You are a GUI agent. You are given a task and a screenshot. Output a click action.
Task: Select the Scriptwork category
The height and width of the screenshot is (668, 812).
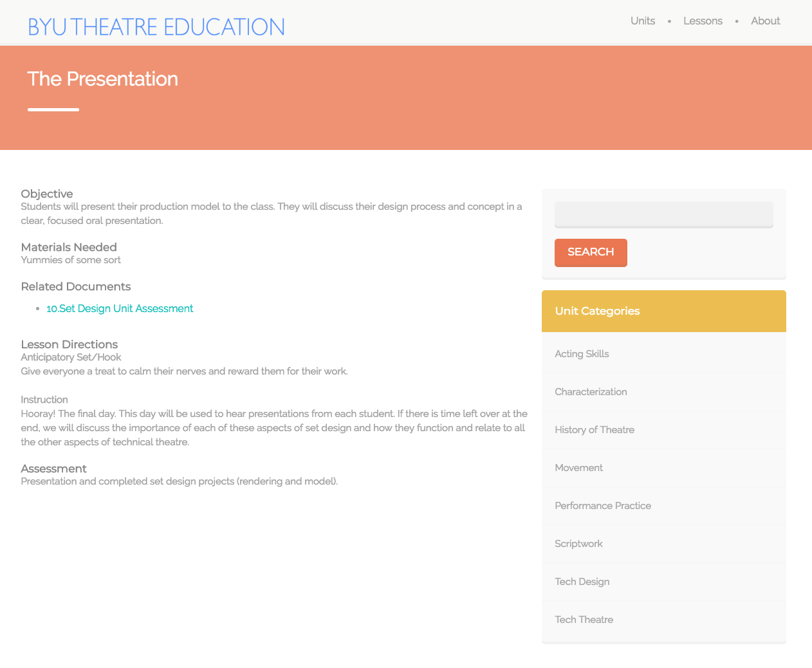(x=578, y=543)
